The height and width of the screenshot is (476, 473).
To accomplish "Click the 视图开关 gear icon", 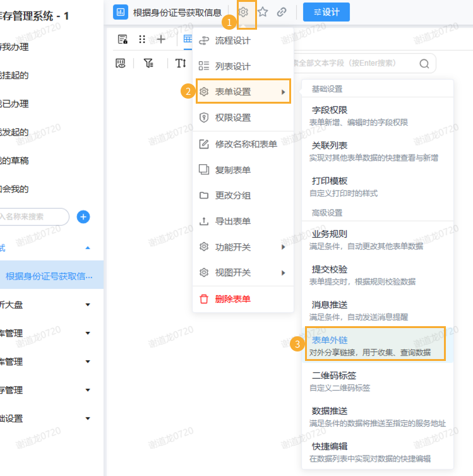I will tap(204, 272).
